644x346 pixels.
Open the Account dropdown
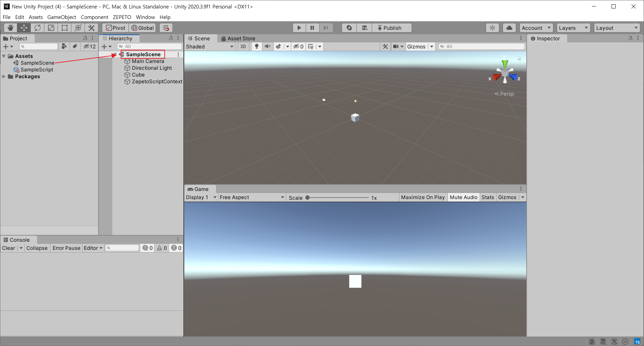coord(536,28)
